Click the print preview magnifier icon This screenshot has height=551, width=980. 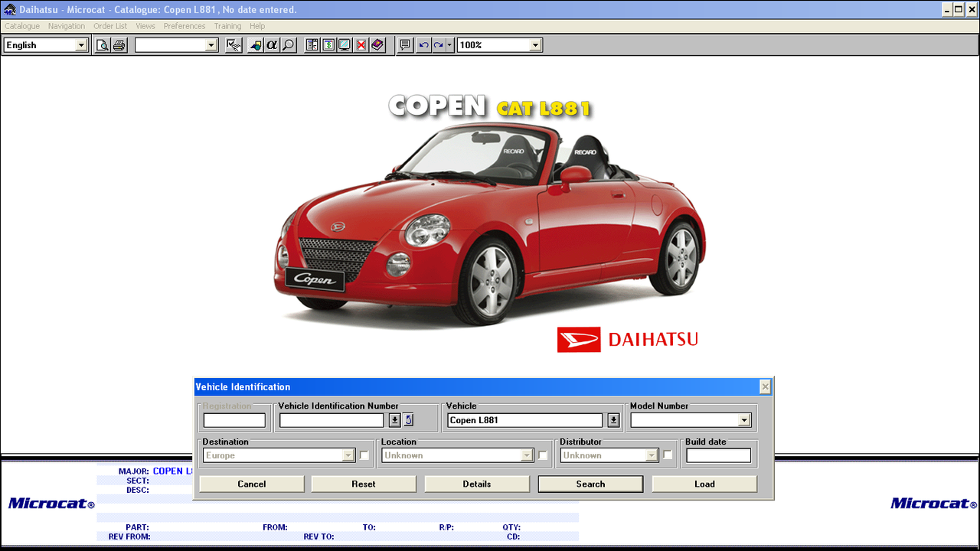click(x=103, y=45)
